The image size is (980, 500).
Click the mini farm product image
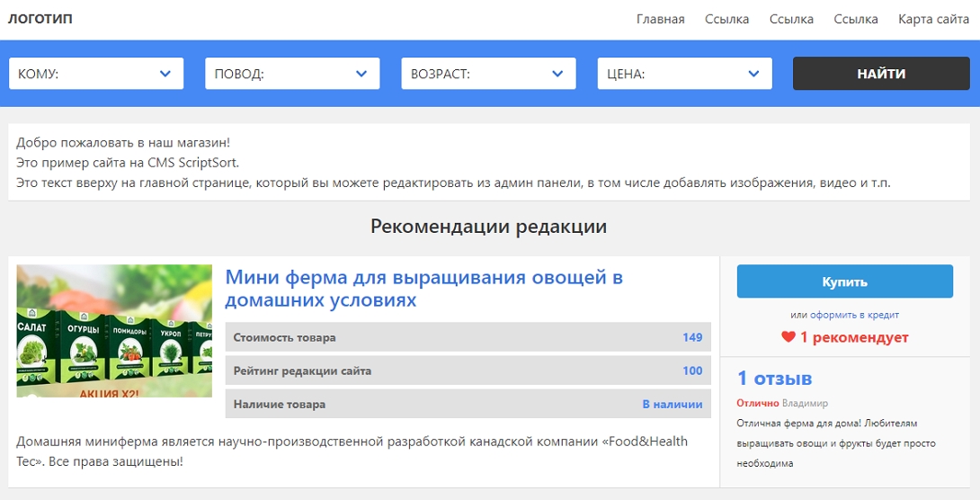114,331
